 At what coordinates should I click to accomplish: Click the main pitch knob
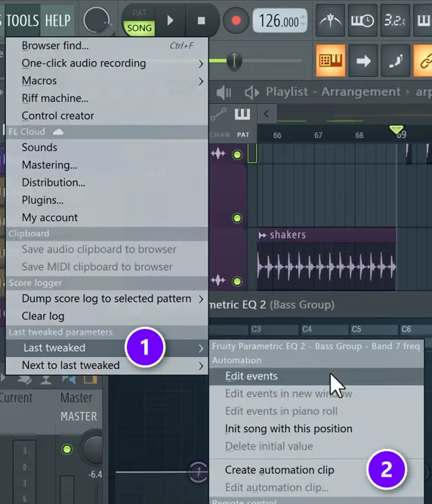pos(96,20)
